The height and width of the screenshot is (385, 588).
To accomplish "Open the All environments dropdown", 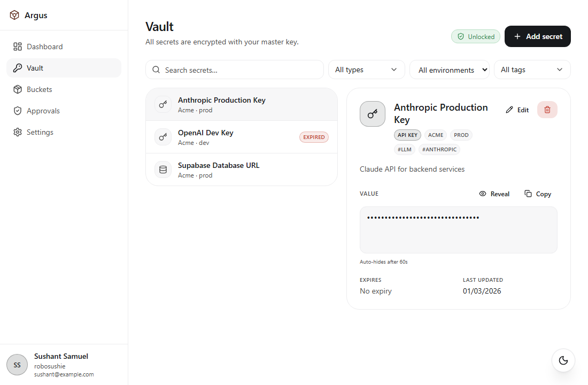I will [449, 70].
